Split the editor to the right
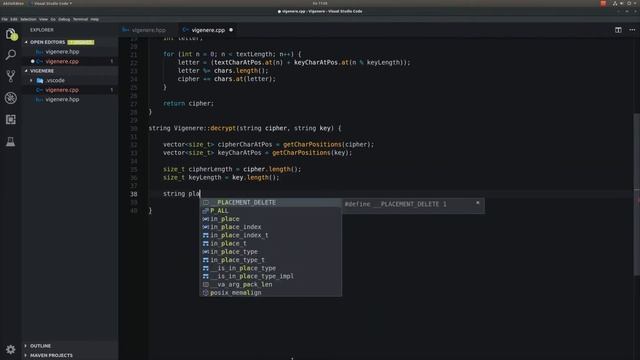Viewport: 640px width, 360px height. 618,30
